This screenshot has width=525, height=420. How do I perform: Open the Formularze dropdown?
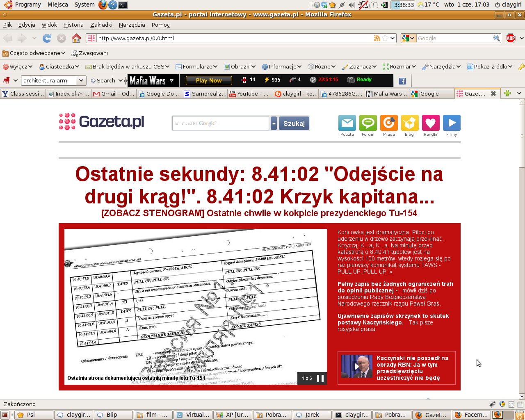[196, 66]
